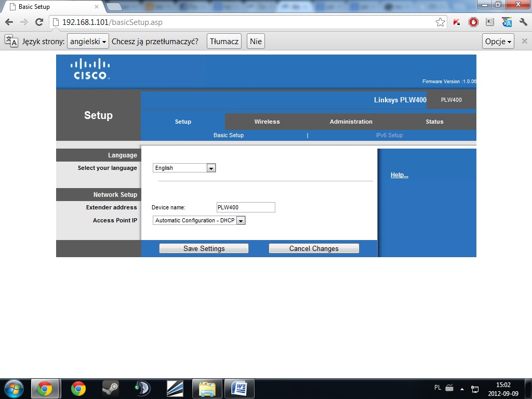Switch to the Wireless tab
The width and height of the screenshot is (532, 399).
(x=267, y=122)
